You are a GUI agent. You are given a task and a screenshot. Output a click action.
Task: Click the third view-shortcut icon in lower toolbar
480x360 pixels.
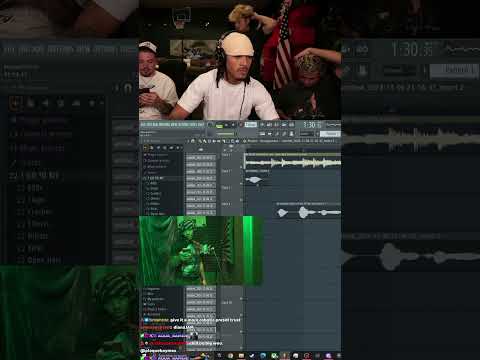point(277,134)
